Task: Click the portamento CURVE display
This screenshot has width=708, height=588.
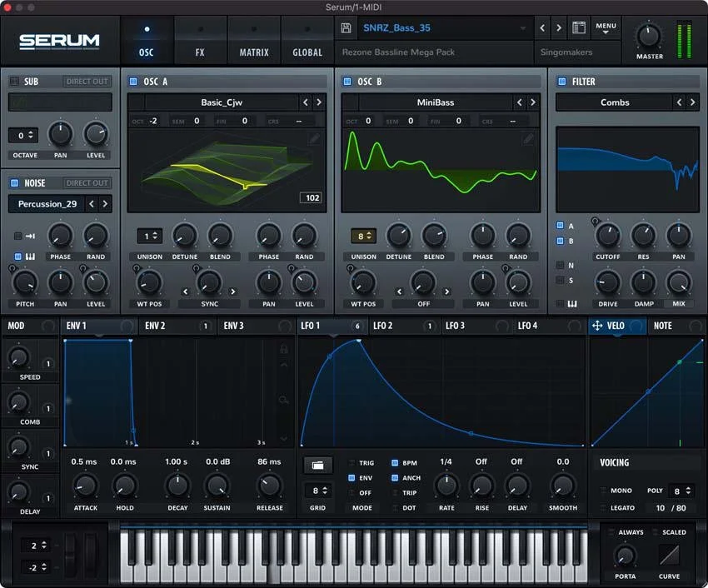Action: [x=669, y=555]
